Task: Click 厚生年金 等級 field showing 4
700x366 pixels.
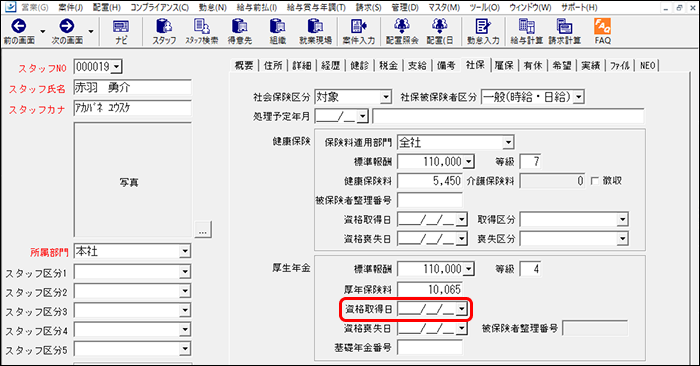Action: coord(530,269)
